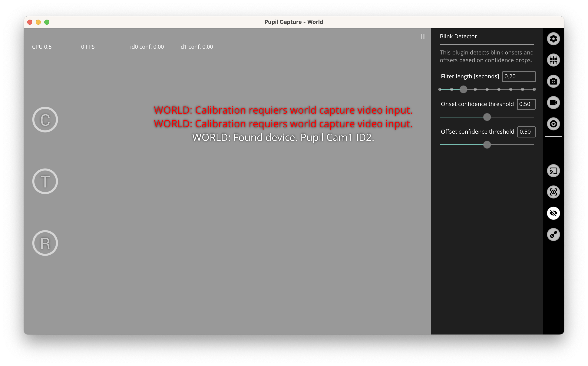Click the CPU 0.5 readout
The width and height of the screenshot is (588, 366).
42,47
